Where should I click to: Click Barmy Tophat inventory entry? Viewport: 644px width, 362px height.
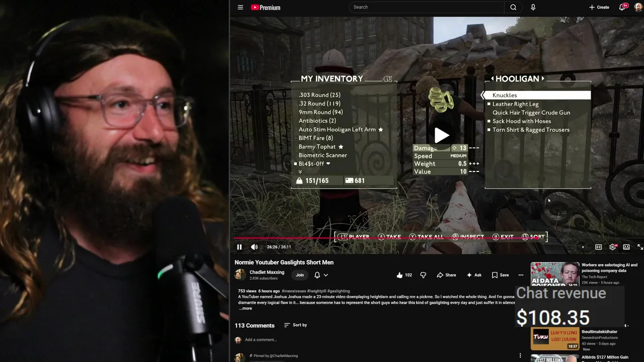[320, 147]
